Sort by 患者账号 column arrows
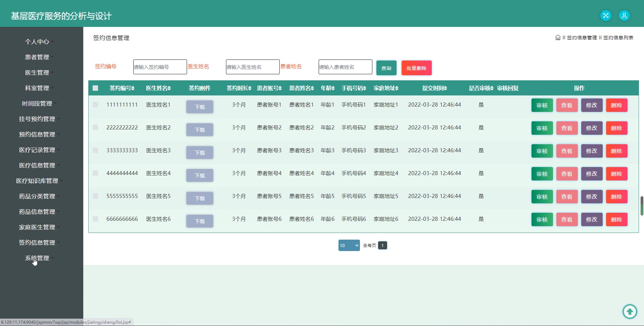 (280, 88)
